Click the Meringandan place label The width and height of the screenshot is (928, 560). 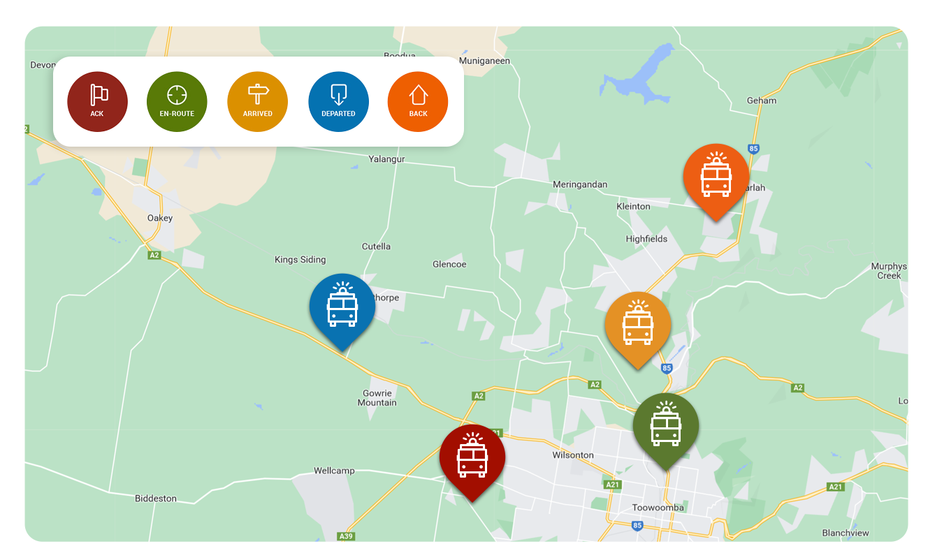coord(580,184)
